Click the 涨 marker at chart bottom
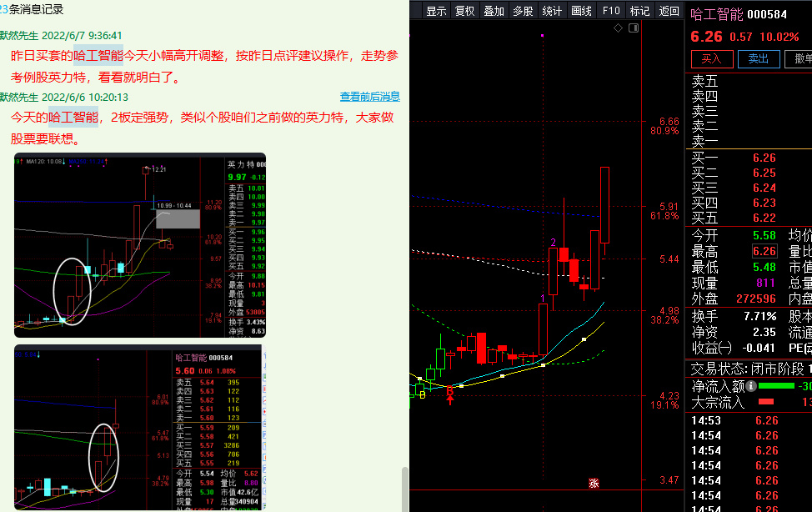Image resolution: width=812 pixels, height=512 pixels. pos(594,483)
